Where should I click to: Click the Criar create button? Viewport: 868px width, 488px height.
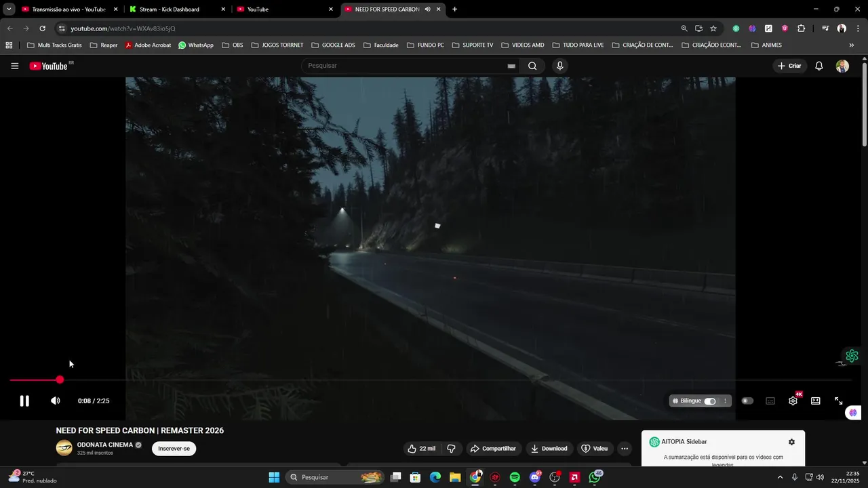[x=789, y=66]
